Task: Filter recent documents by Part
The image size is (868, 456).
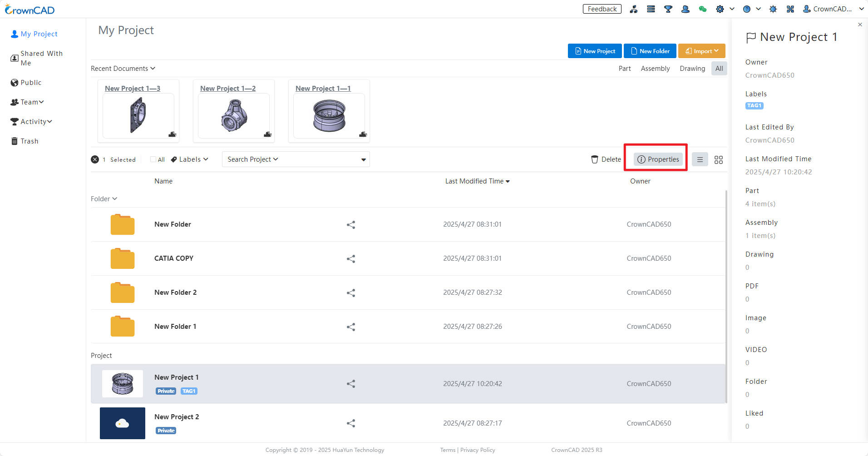Action: (x=625, y=69)
